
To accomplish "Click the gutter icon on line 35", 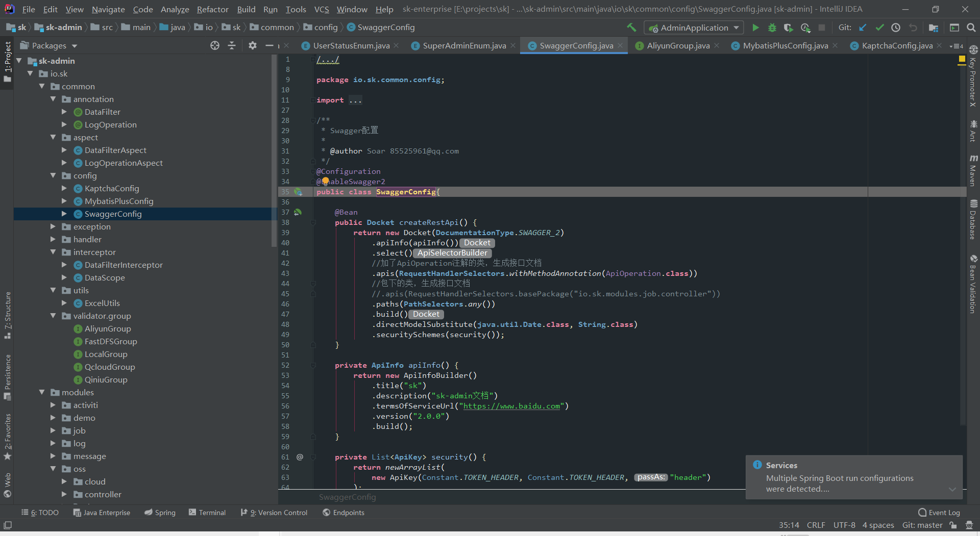I will [x=298, y=192].
